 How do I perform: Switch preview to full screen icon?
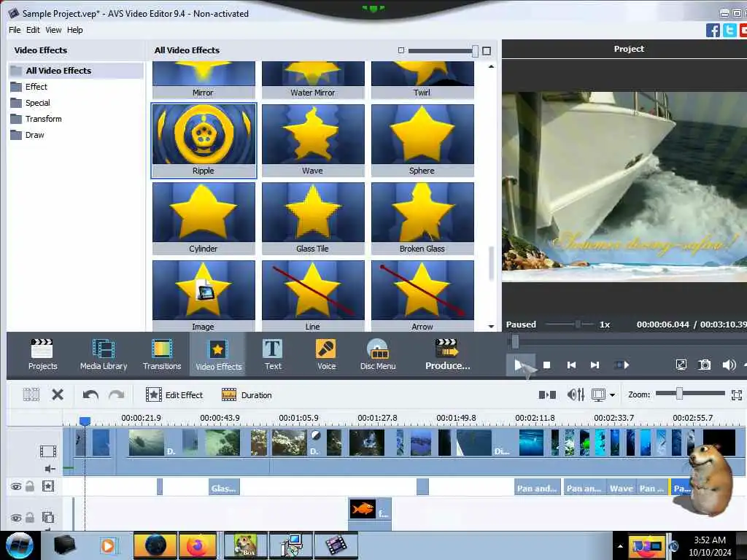coord(681,365)
